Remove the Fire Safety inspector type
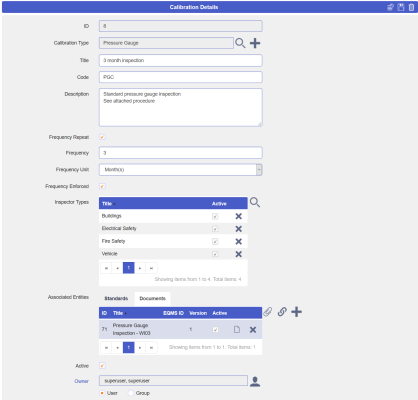This screenshot has width=418, height=400. point(239,242)
